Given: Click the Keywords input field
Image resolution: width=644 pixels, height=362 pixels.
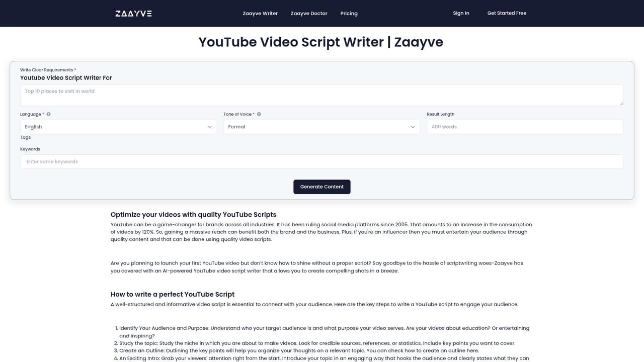Looking at the screenshot, I should [322, 161].
